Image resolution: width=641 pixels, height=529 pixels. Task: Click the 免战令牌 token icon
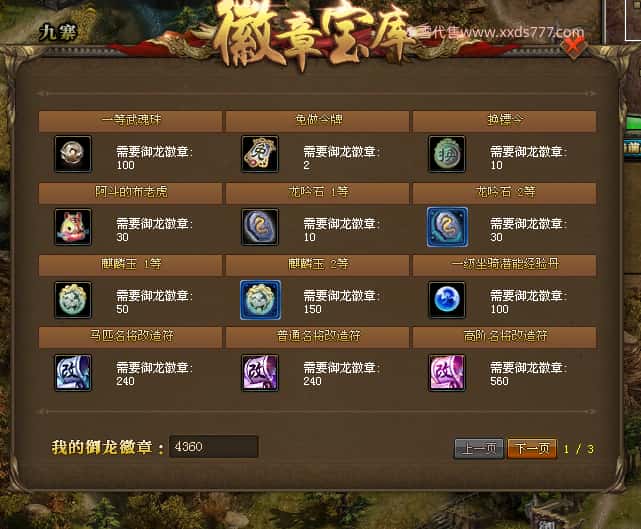[x=260, y=154]
